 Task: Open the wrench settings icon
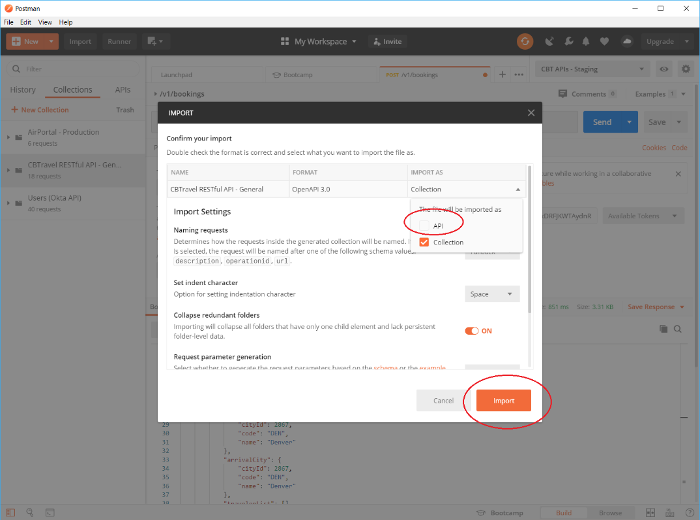click(x=568, y=42)
